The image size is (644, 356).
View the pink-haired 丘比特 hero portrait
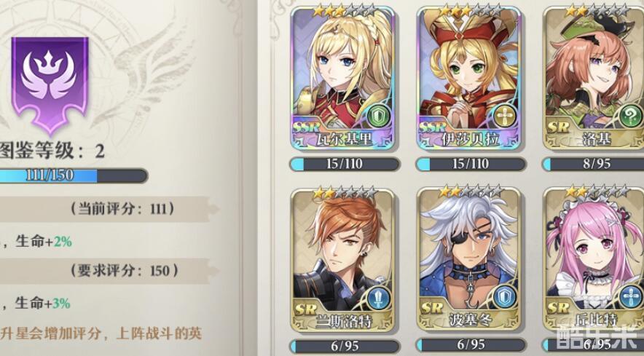[594, 259]
